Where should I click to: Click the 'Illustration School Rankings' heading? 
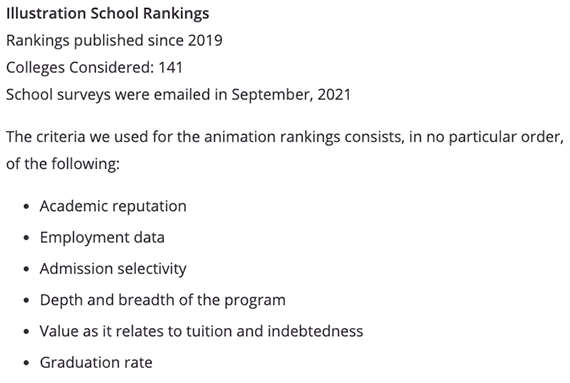point(108,14)
